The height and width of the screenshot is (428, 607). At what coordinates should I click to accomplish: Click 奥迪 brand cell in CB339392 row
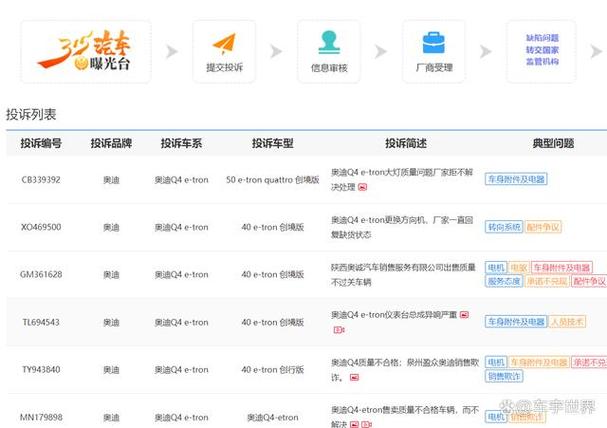tap(111, 180)
